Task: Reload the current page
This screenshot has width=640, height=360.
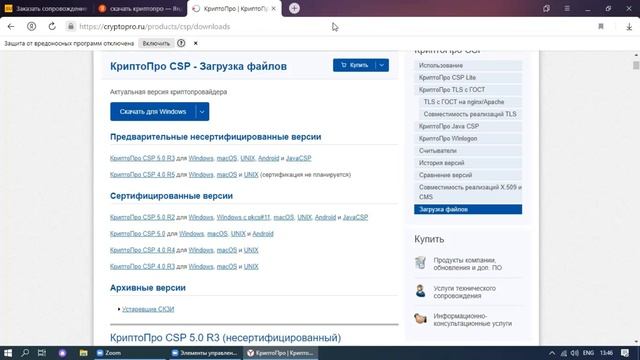Action: (x=52, y=27)
